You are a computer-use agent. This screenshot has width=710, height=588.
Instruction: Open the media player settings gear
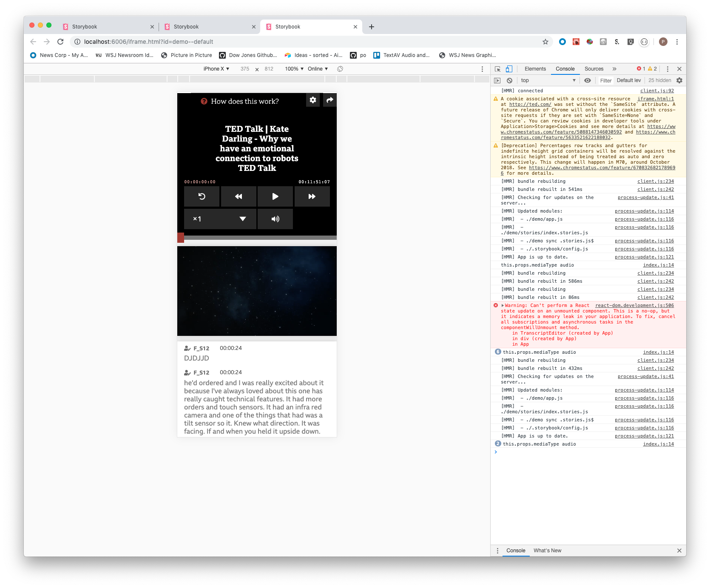click(x=313, y=100)
